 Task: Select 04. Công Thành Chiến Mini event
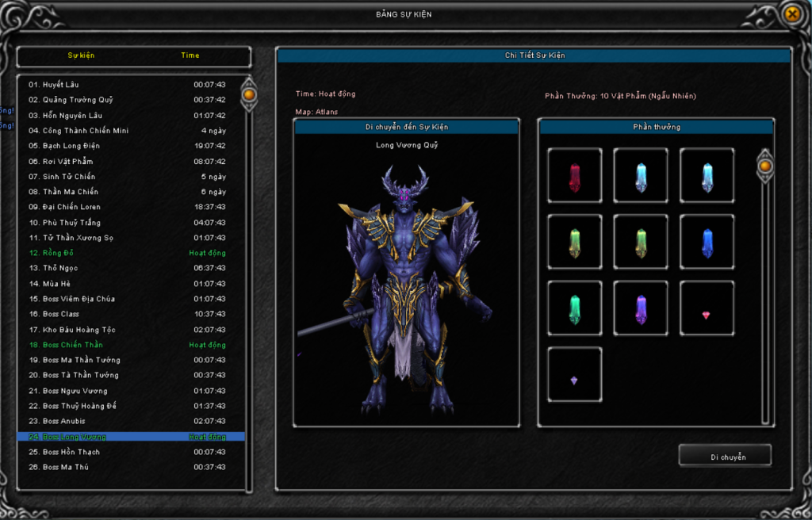point(79,131)
